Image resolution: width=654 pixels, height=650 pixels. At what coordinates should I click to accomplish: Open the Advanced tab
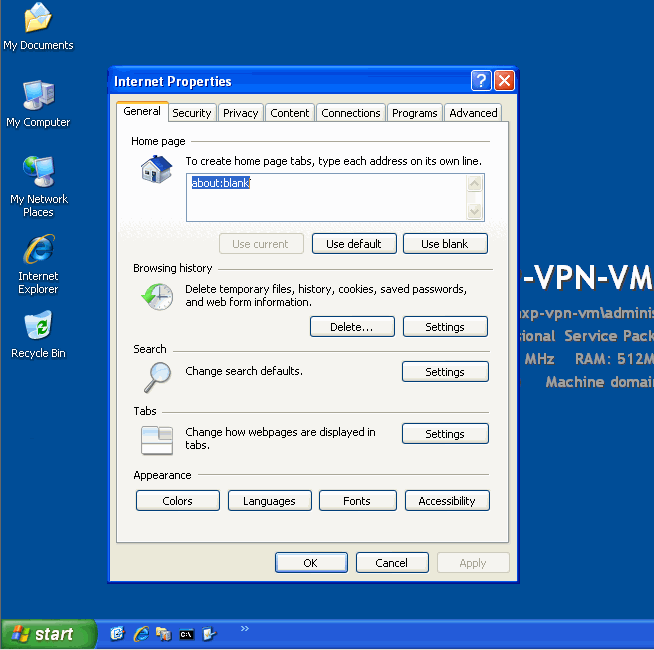click(473, 113)
